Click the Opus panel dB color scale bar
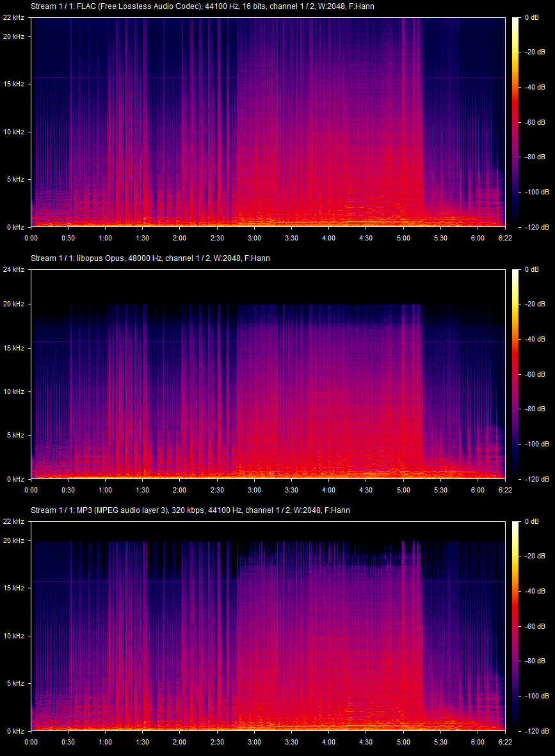Viewport: 555px width, 756px height. [515, 374]
